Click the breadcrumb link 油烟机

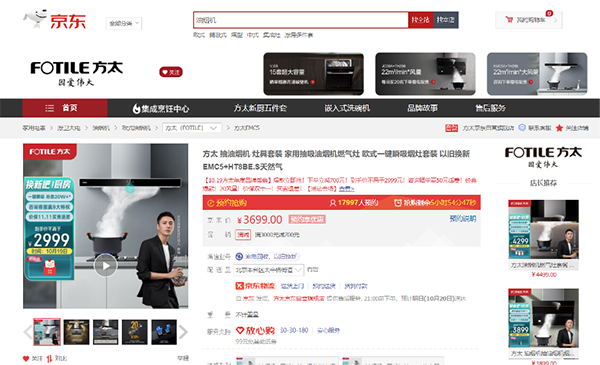(101, 128)
